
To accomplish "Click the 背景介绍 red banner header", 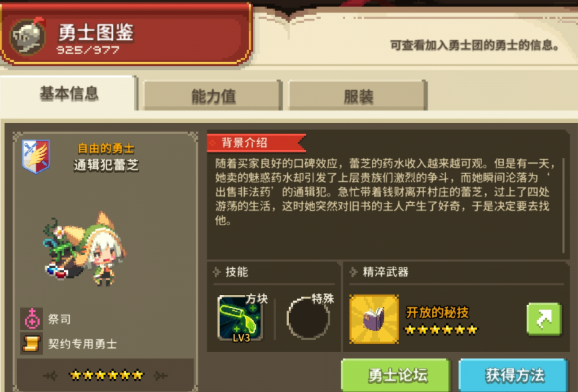I will pos(257,142).
